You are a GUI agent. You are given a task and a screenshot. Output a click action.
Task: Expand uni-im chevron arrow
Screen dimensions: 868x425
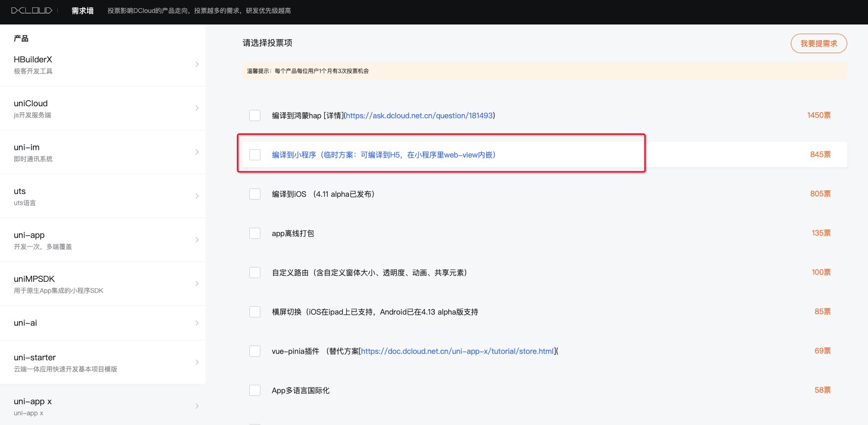[x=197, y=152]
